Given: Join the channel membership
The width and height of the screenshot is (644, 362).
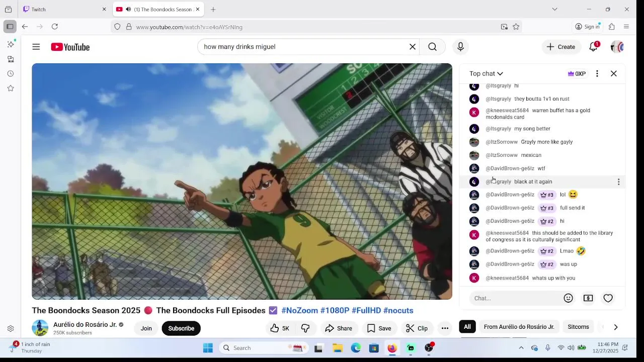Looking at the screenshot, I should pyautogui.click(x=146, y=328).
